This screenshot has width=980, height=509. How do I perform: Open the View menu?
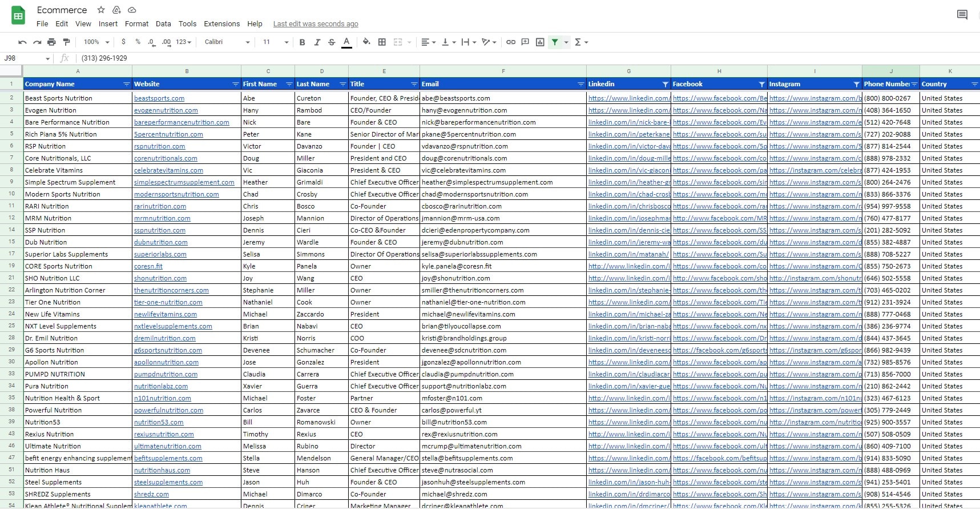[x=83, y=23]
